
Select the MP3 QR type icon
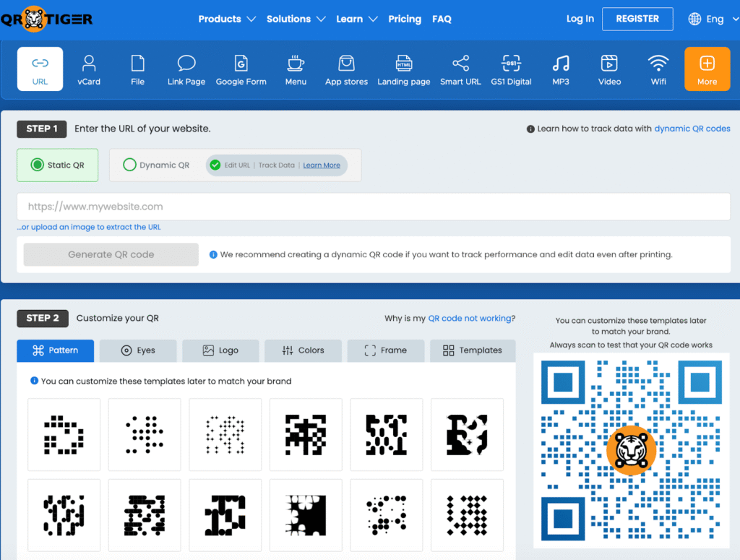(x=561, y=69)
